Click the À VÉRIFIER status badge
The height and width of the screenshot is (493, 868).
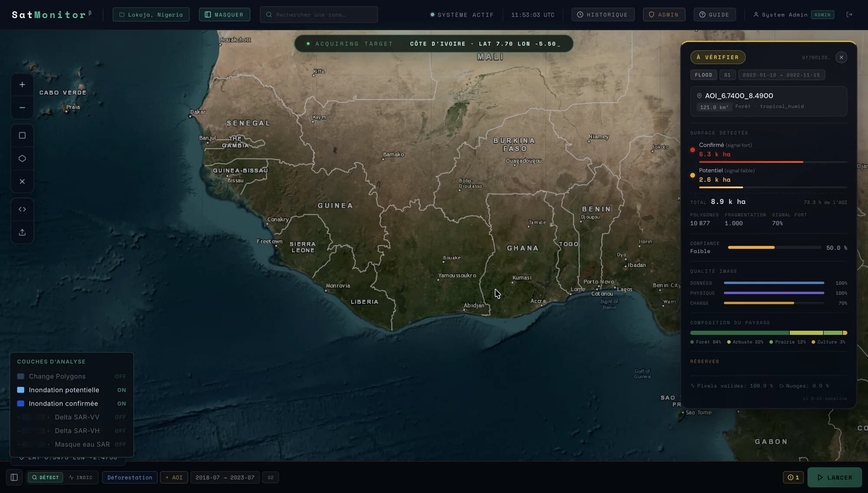717,57
